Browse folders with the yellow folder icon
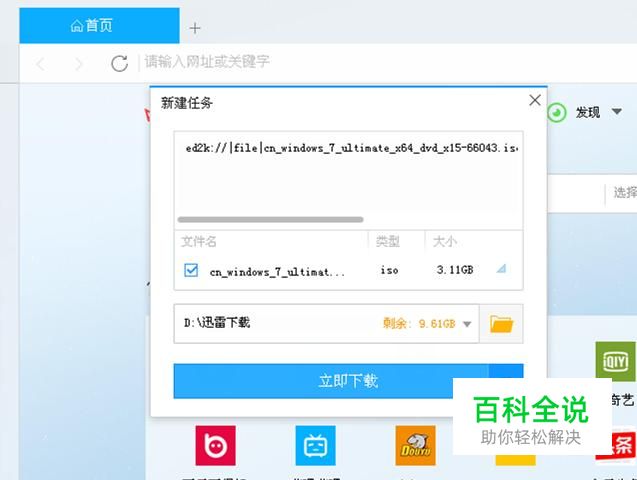This screenshot has width=637, height=480. coord(501,324)
